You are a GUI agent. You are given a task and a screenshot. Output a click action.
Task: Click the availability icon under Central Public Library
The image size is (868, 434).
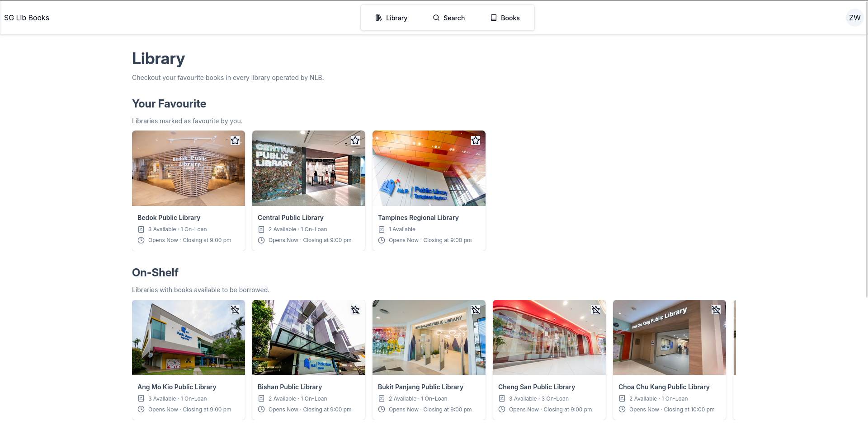coord(261,229)
